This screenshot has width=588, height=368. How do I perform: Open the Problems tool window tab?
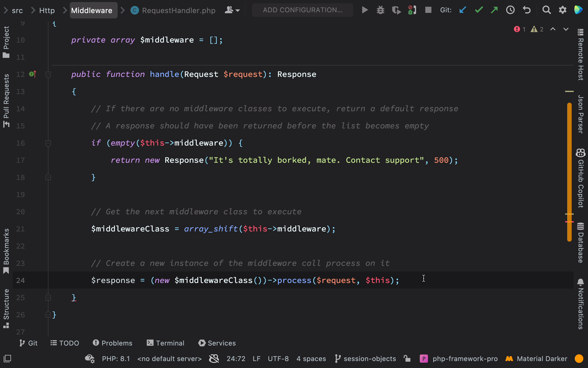pyautogui.click(x=112, y=343)
